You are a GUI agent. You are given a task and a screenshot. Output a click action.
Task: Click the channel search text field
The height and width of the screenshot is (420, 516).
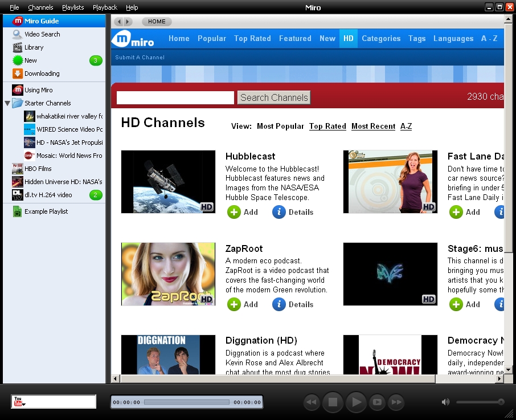tap(175, 97)
